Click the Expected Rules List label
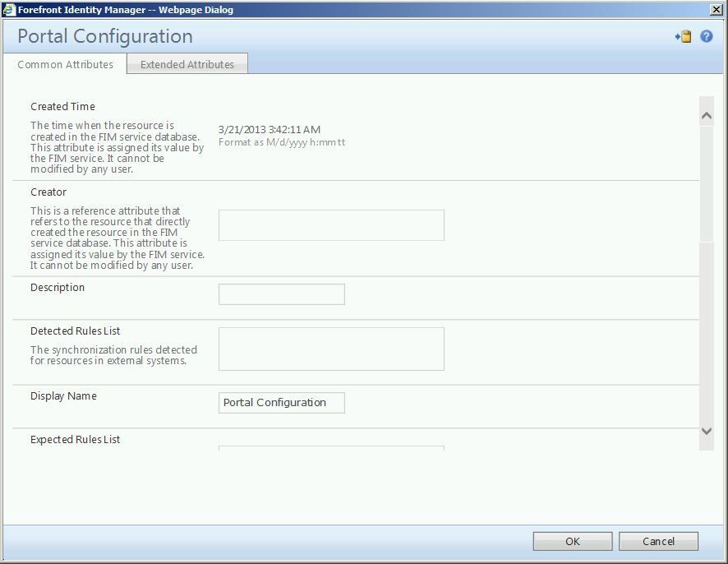 [x=76, y=440]
